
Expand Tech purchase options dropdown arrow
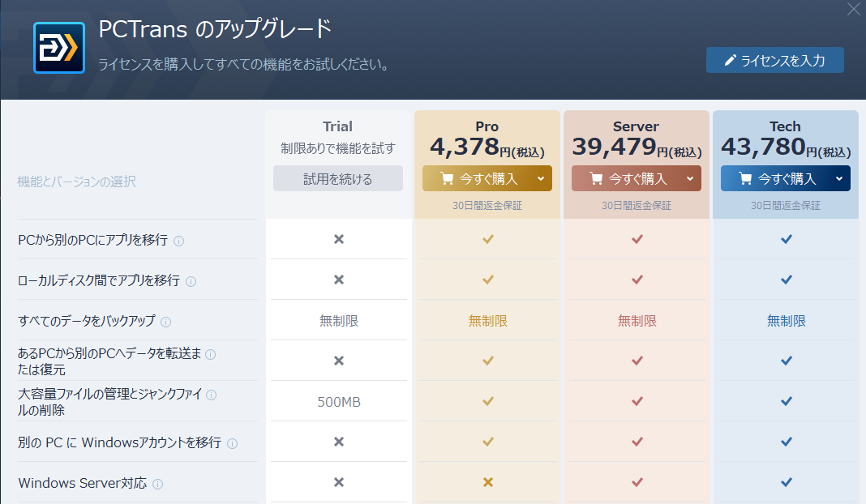[x=839, y=179]
